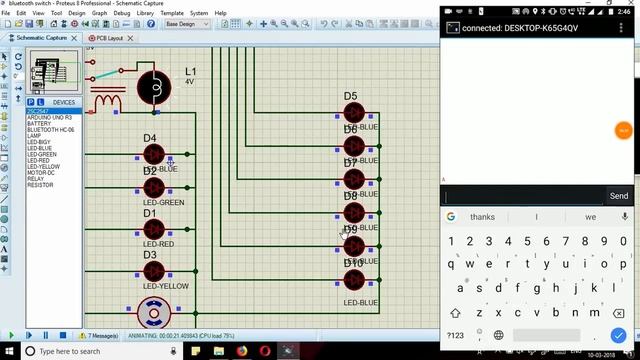640x360 pixels.
Task: Cut selection with the scissors icon
Action: point(349,24)
